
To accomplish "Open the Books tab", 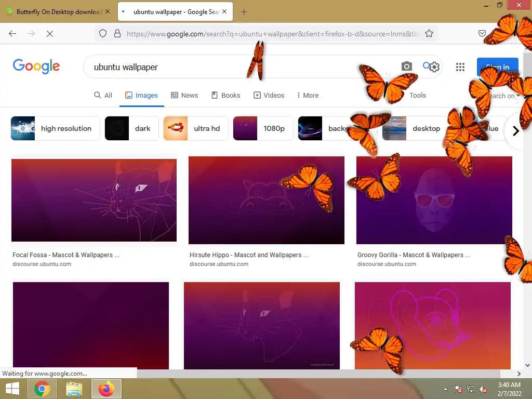I will [225, 96].
